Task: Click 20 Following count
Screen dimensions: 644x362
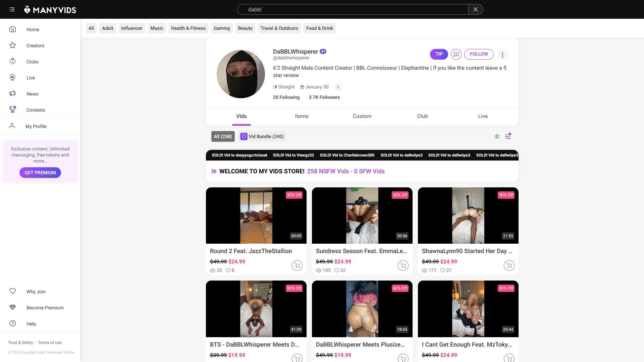Action: point(286,98)
